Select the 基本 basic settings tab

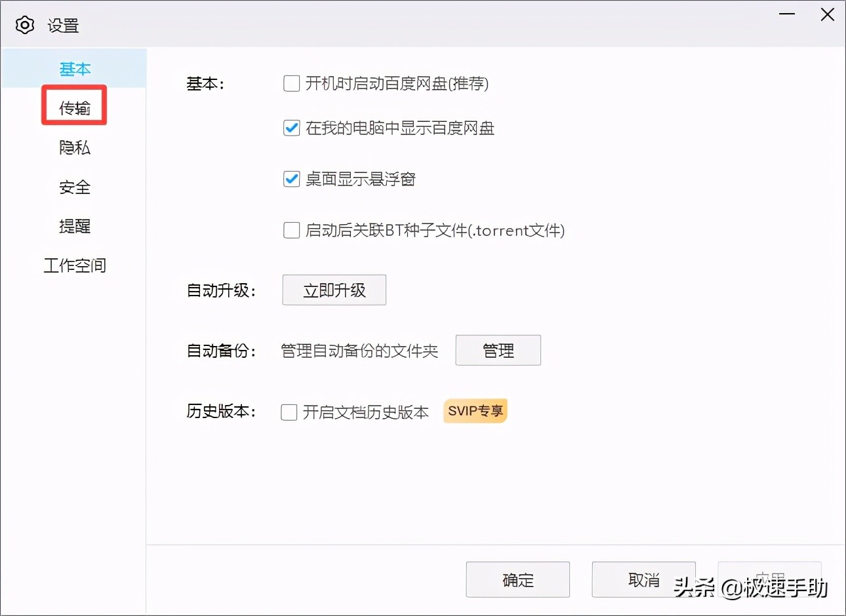[74, 69]
